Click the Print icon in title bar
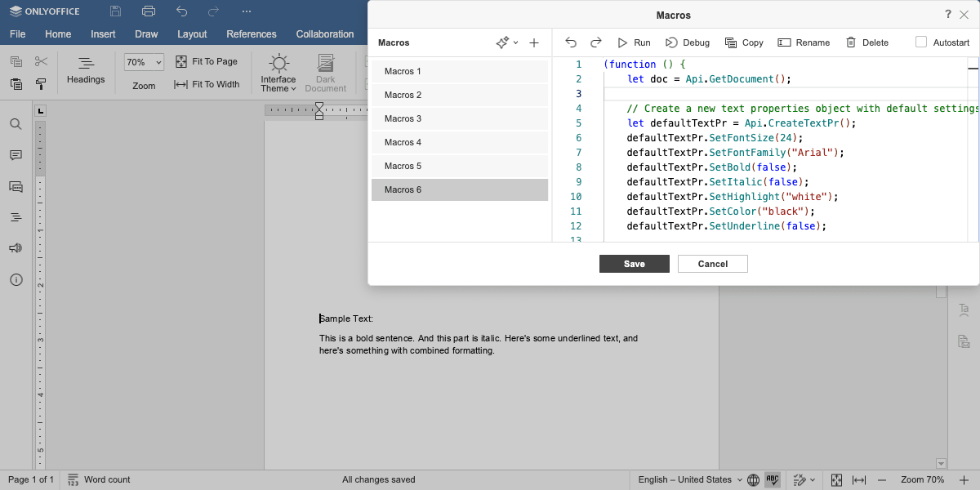The width and height of the screenshot is (980, 490). (x=148, y=11)
